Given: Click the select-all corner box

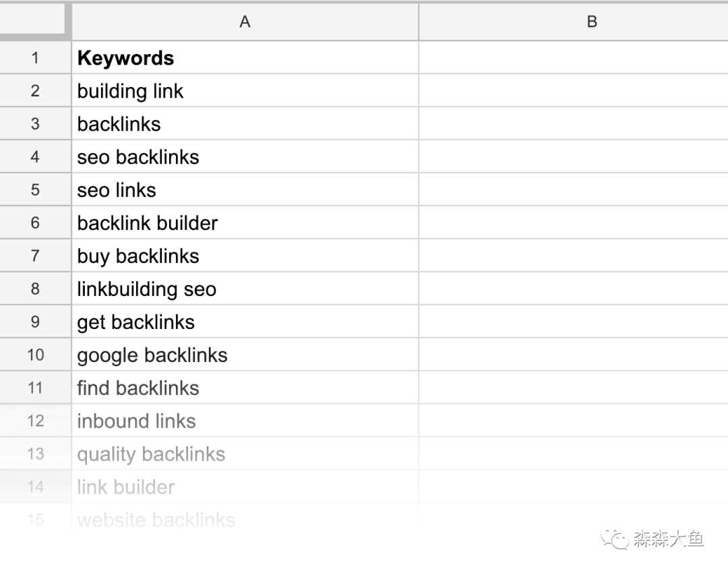Looking at the screenshot, I should [35, 22].
